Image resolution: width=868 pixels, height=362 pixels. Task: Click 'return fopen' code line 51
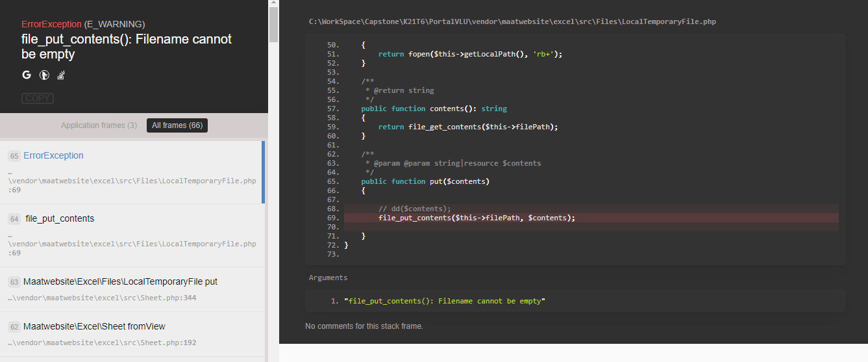coord(470,54)
